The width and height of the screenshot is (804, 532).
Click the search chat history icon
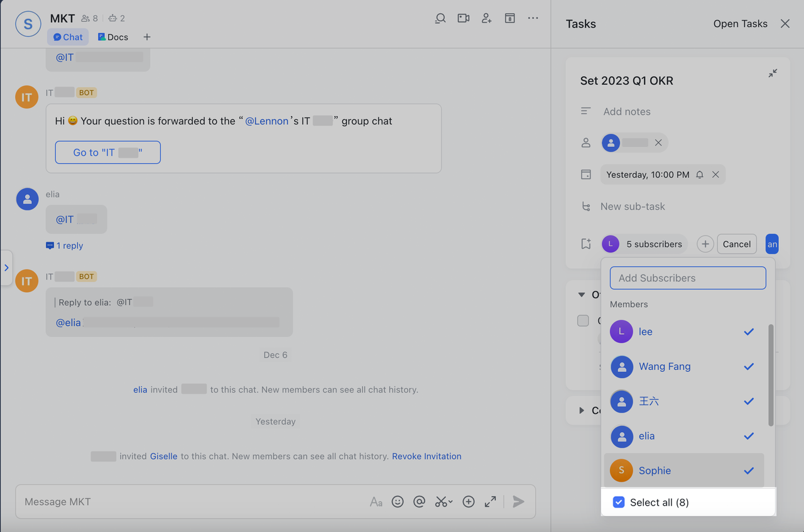pos(440,18)
